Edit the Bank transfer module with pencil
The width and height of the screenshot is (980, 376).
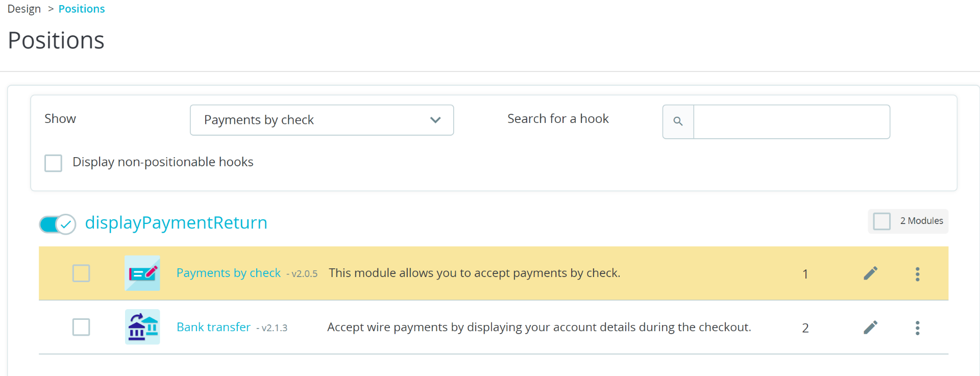870,328
